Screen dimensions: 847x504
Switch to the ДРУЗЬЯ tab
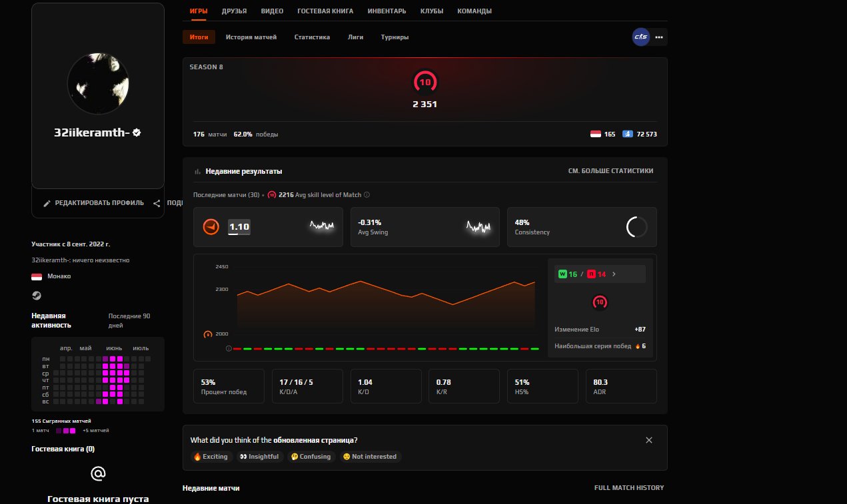(235, 11)
